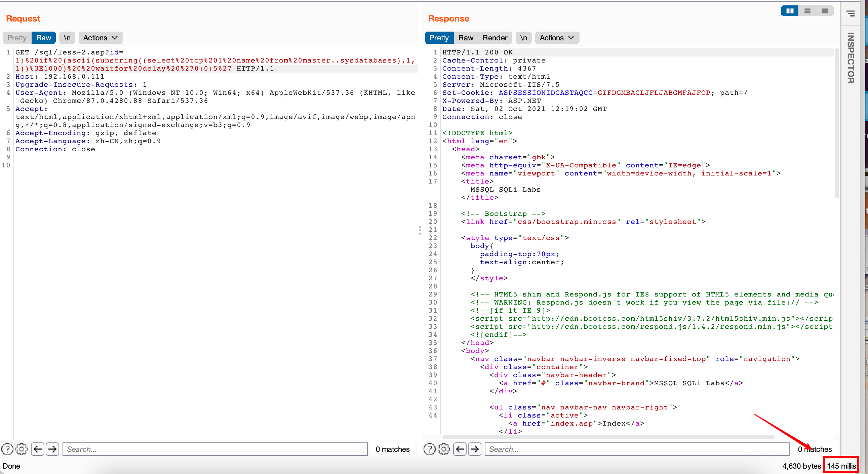Open response search settings gear
This screenshot has height=474, width=868.
tap(444, 449)
